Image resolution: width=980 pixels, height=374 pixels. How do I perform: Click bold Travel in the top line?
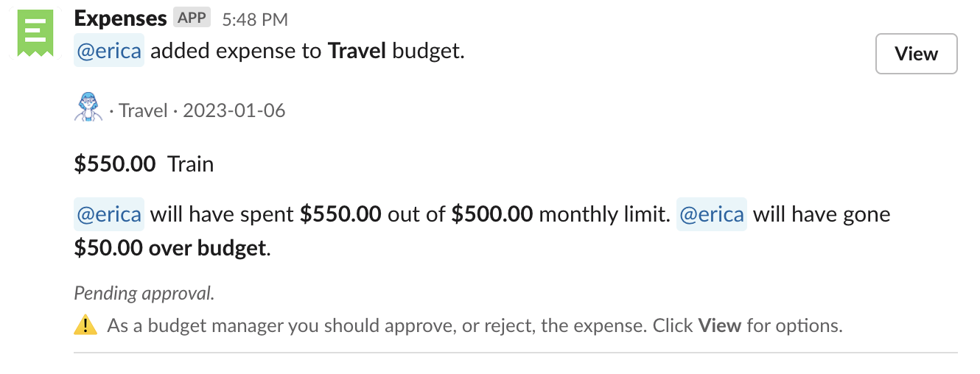point(357,52)
